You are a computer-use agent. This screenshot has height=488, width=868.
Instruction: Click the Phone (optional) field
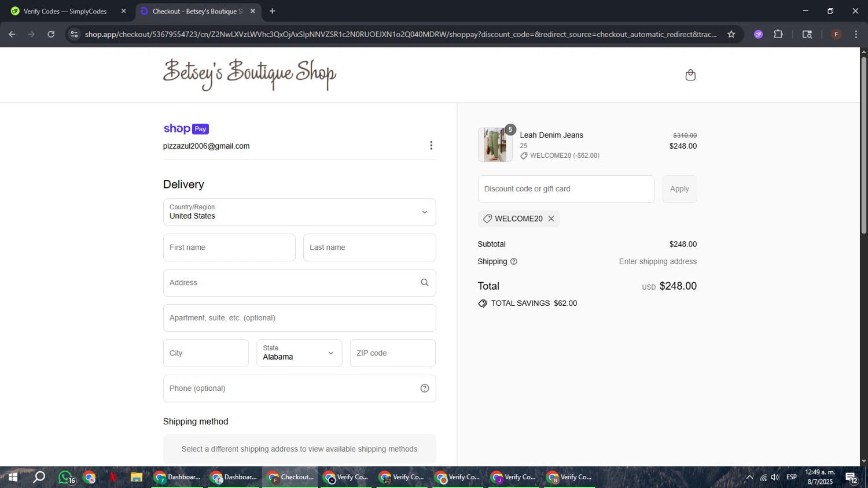click(x=299, y=389)
